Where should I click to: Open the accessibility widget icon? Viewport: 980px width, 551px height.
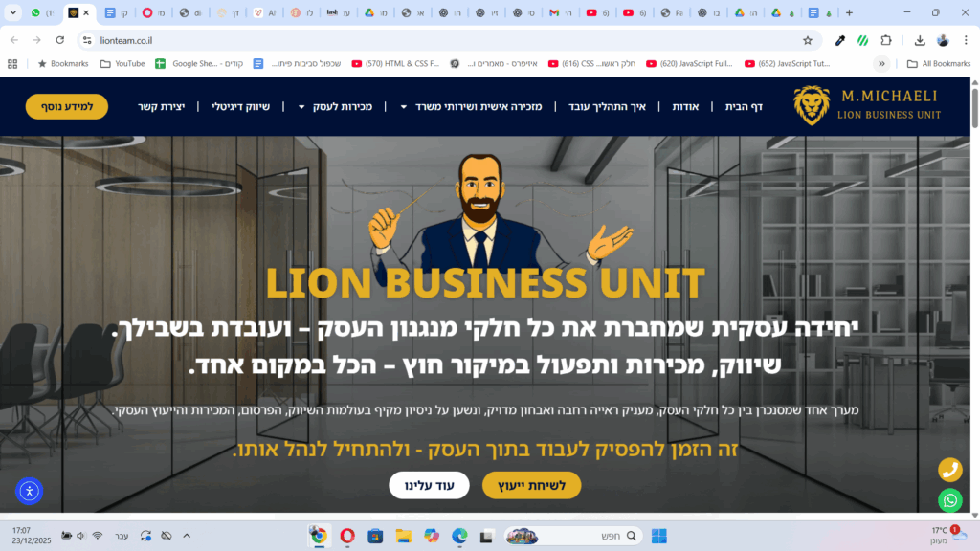coord(30,491)
